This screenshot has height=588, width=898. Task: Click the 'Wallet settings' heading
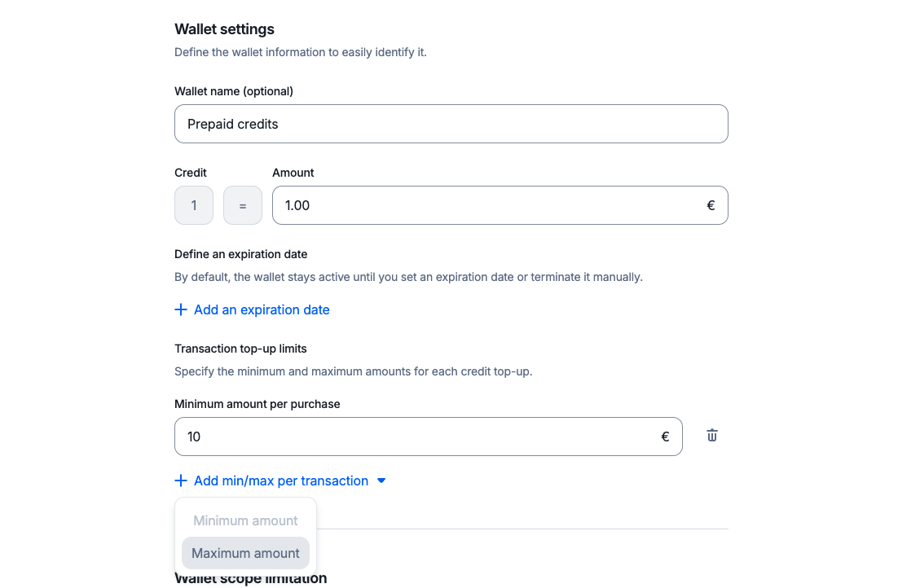coord(224,29)
